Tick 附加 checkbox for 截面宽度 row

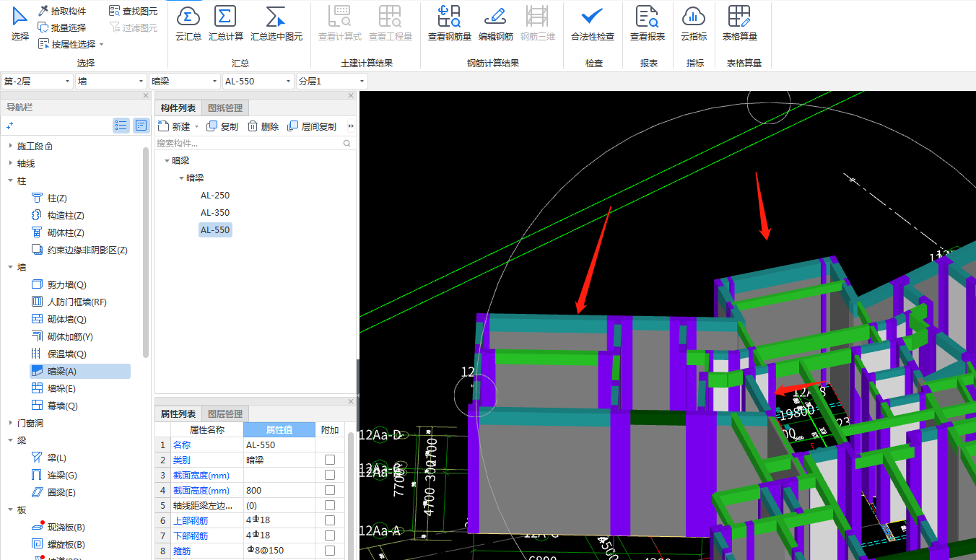(330, 475)
